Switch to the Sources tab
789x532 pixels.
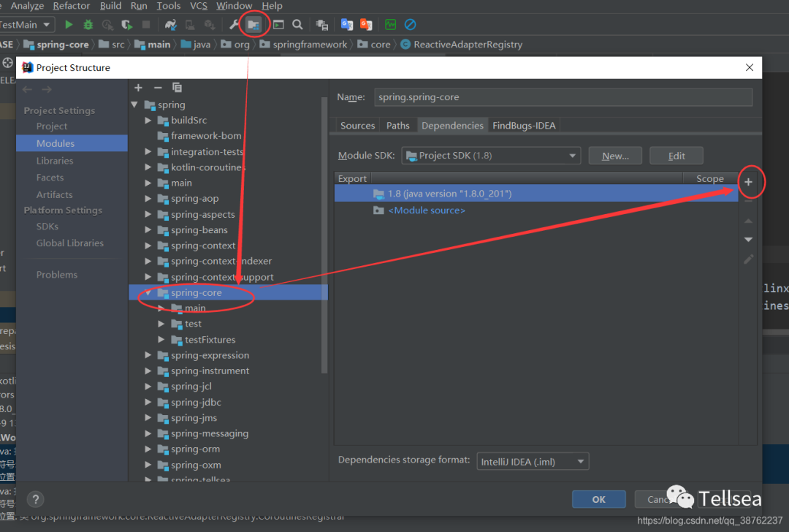[x=358, y=125]
